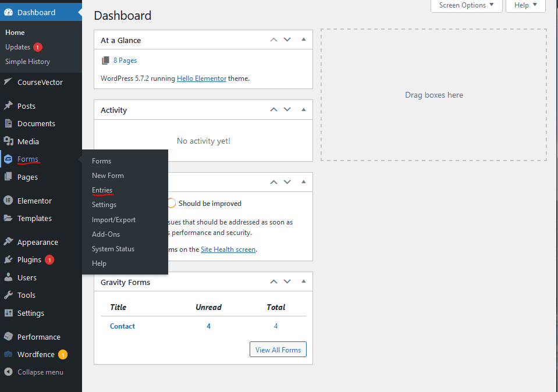The width and height of the screenshot is (558, 392).
Task: Open the Screen Options dropdown
Action: pyautogui.click(x=466, y=5)
